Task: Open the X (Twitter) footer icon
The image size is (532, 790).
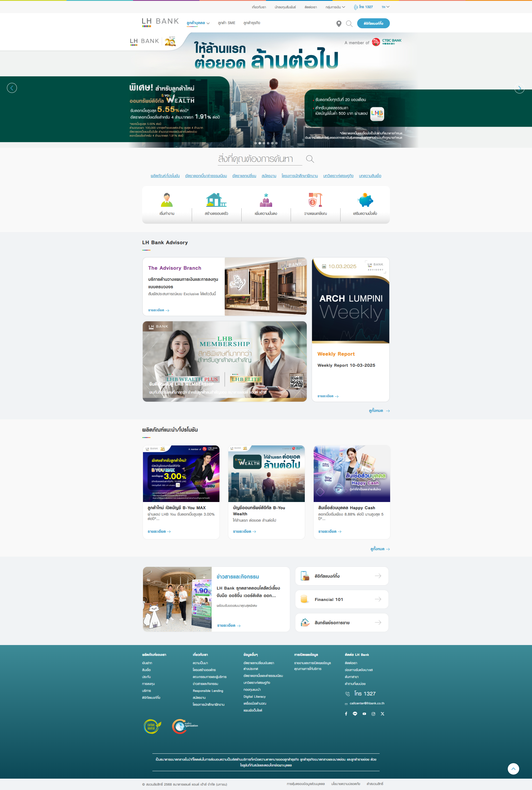Action: (382, 714)
